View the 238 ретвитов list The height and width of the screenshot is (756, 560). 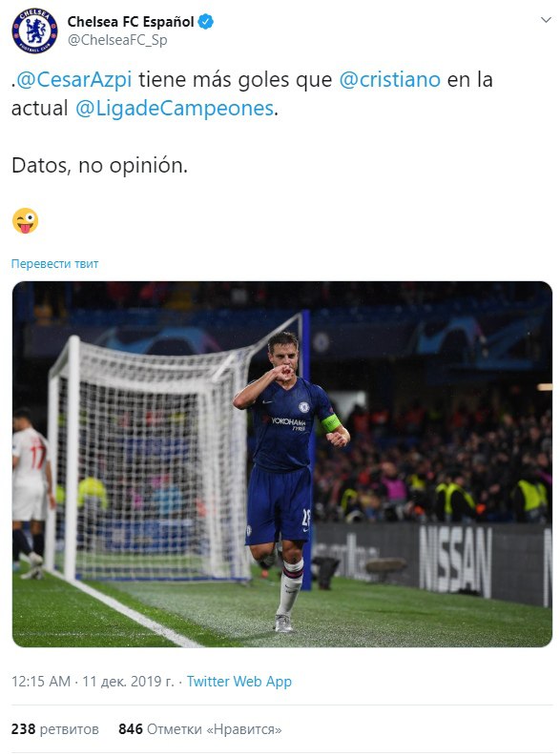pos(55,729)
